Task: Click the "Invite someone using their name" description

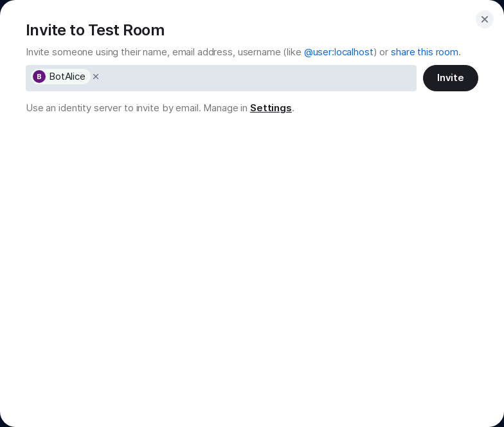Action: tap(96, 52)
